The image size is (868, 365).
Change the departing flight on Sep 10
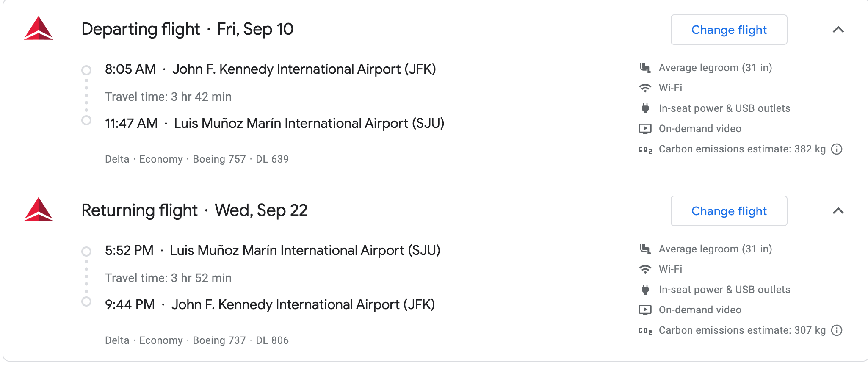coord(729,30)
